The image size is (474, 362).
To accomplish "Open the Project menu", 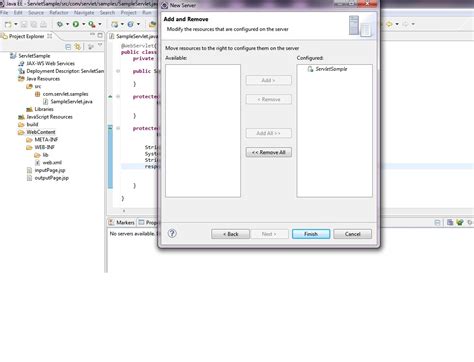I will point(129,13).
